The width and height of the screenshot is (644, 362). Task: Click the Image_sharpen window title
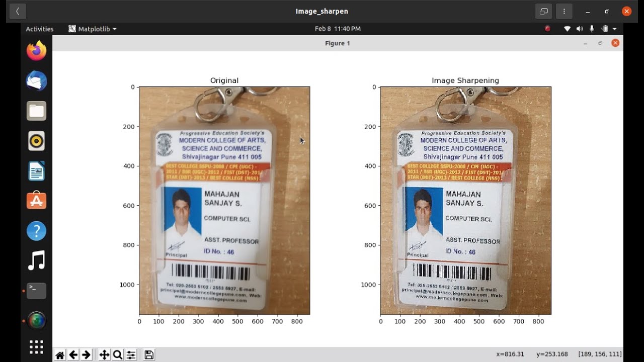point(322,11)
